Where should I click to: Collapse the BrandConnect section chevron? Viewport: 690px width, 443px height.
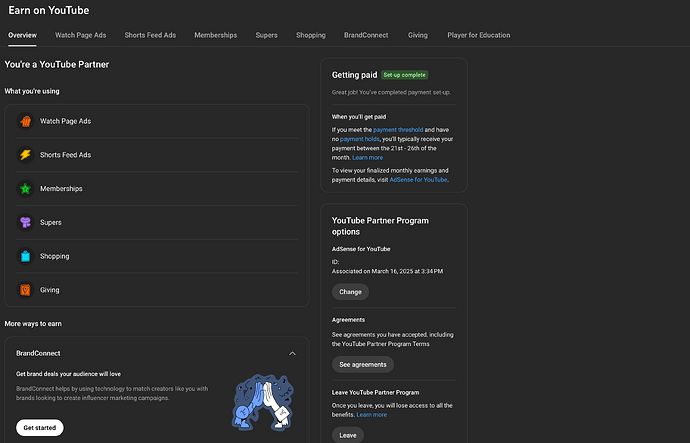tap(292, 353)
